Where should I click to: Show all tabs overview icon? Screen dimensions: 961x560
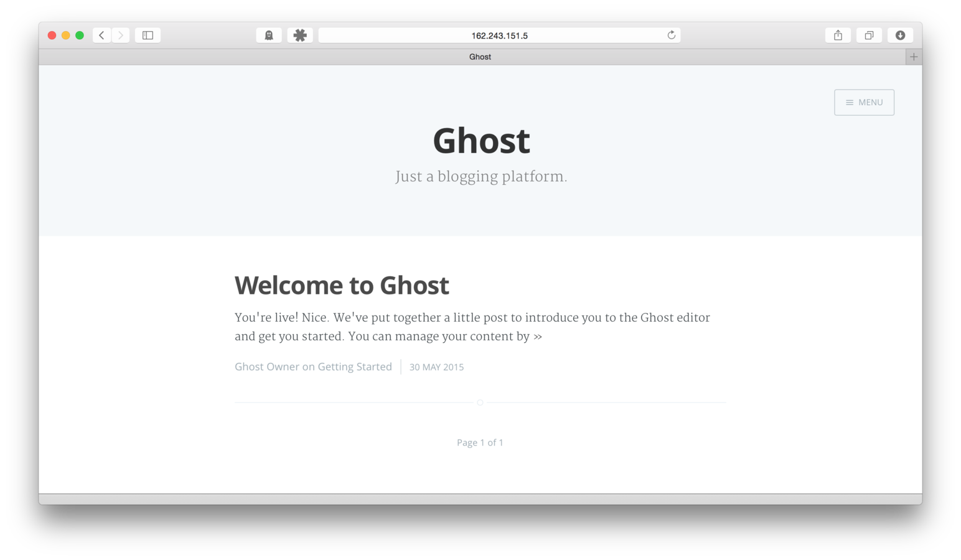870,35
